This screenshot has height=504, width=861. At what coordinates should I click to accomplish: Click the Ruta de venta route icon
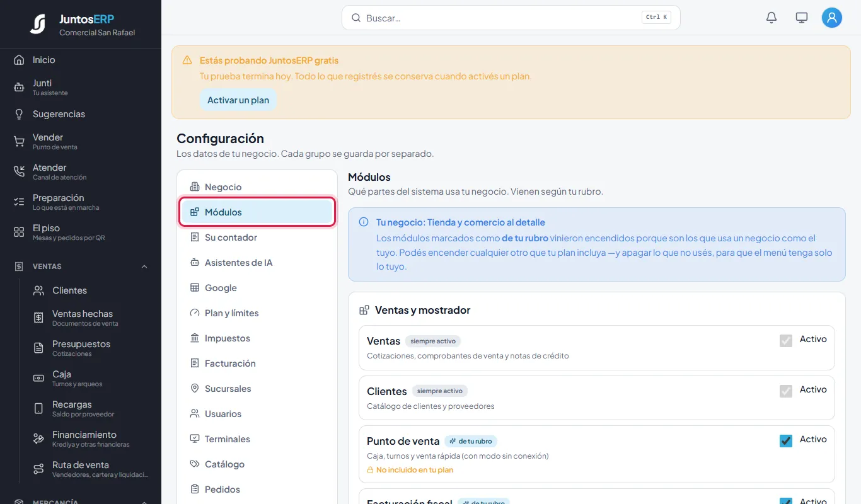point(38,469)
